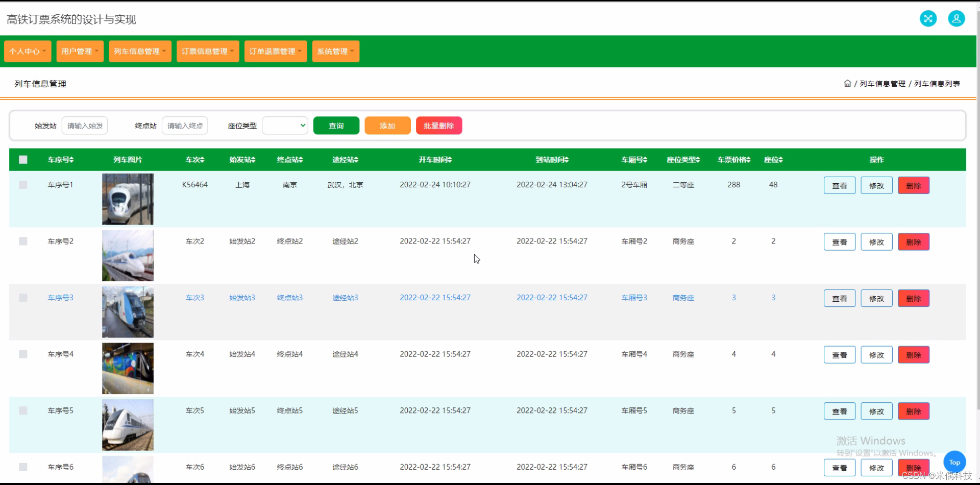The image size is (980, 485).
Task: Click the Top floating button to scroll up
Action: click(x=954, y=462)
